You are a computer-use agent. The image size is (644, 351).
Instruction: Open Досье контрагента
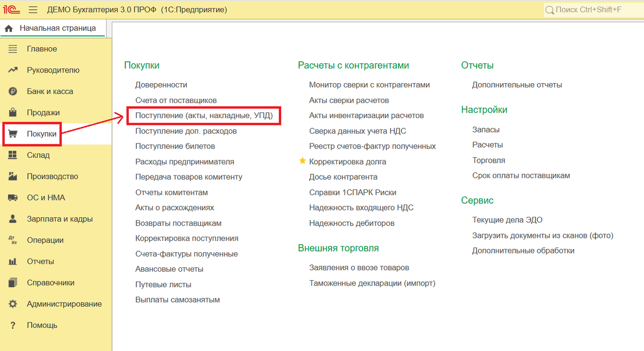point(343,177)
